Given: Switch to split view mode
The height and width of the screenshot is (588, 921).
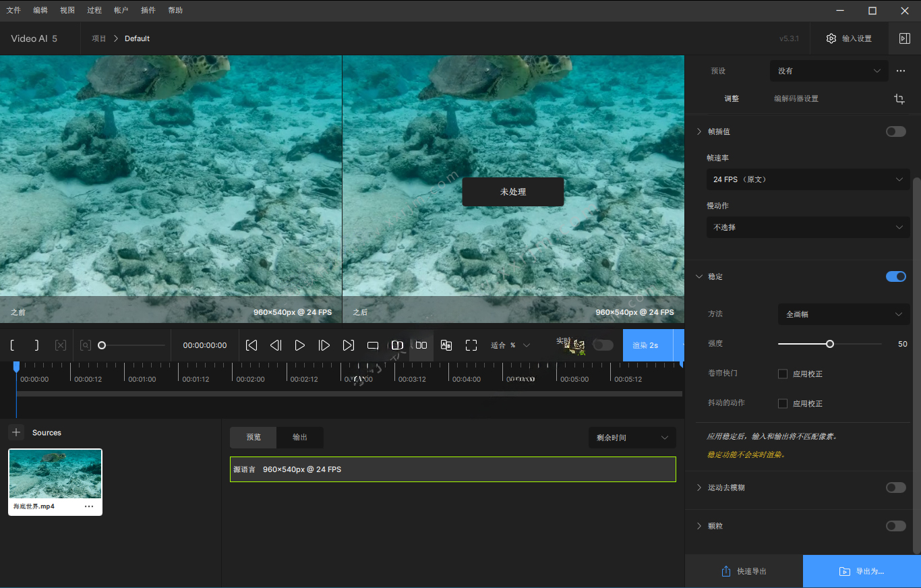Looking at the screenshot, I should click(x=397, y=345).
